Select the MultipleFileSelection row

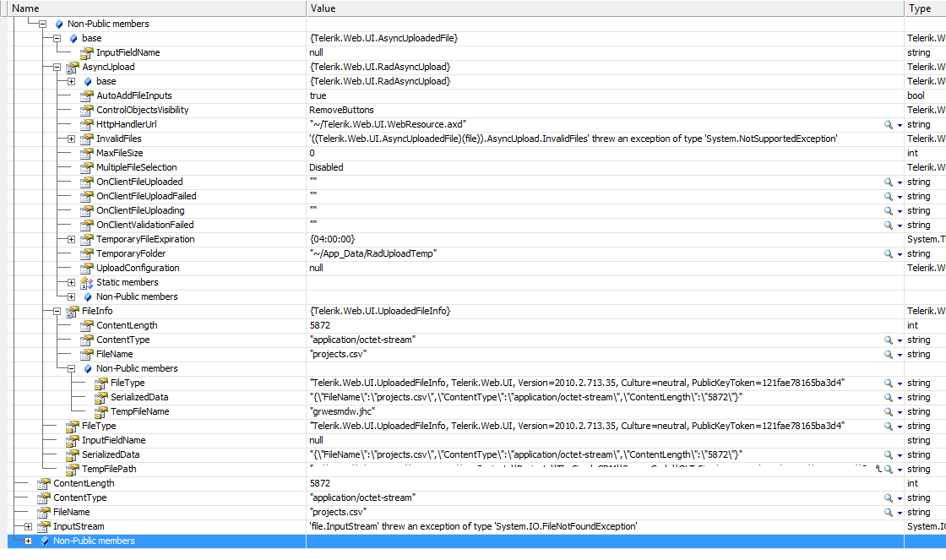pyautogui.click(x=476, y=167)
